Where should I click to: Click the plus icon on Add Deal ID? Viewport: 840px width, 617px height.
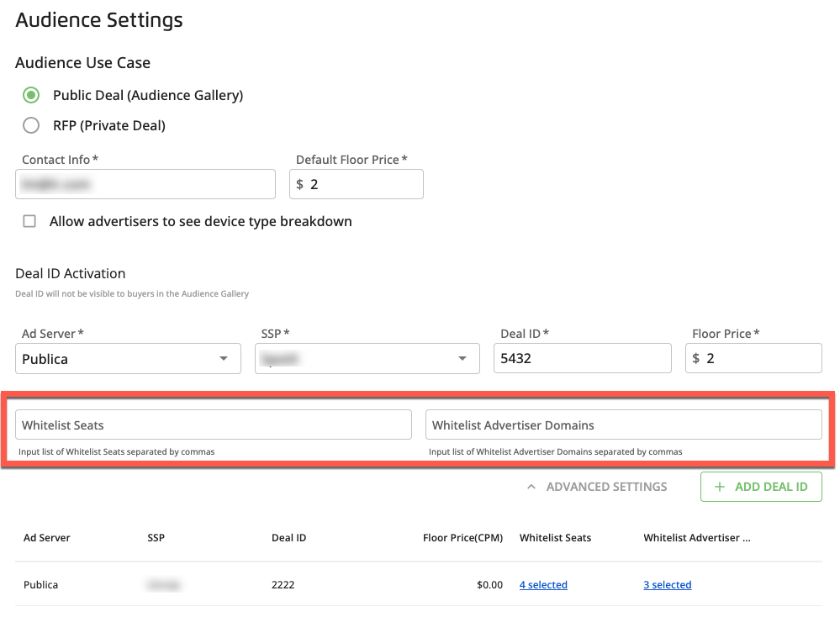tap(719, 487)
